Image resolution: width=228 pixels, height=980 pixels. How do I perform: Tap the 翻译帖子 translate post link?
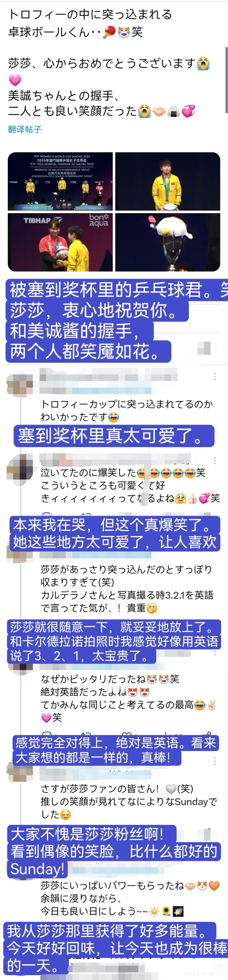tap(25, 129)
